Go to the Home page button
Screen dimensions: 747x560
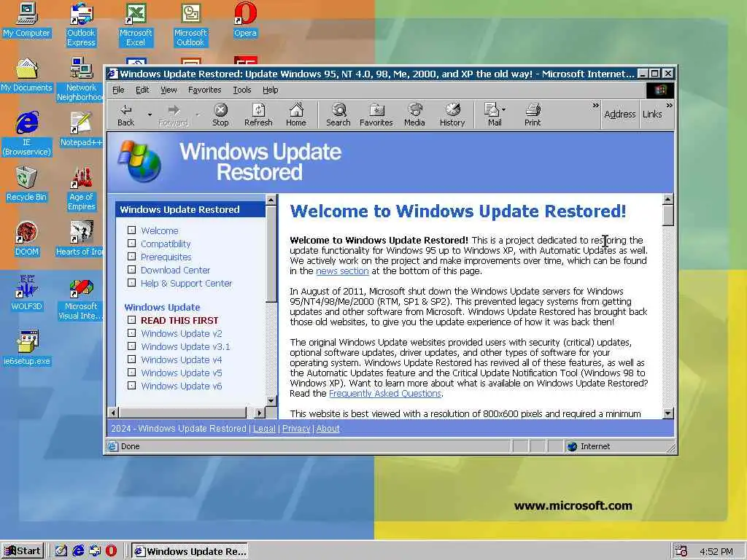click(x=296, y=114)
